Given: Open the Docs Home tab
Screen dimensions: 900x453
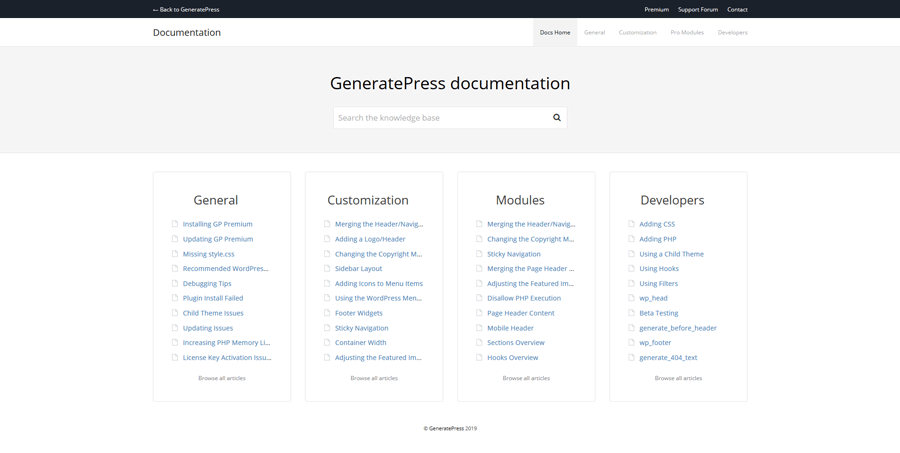Looking at the screenshot, I should (555, 32).
